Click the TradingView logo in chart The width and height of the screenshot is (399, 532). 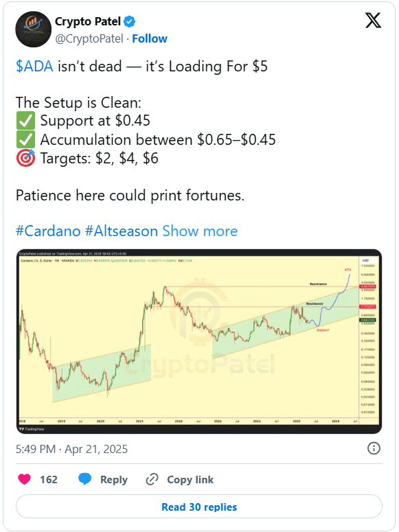32,429
